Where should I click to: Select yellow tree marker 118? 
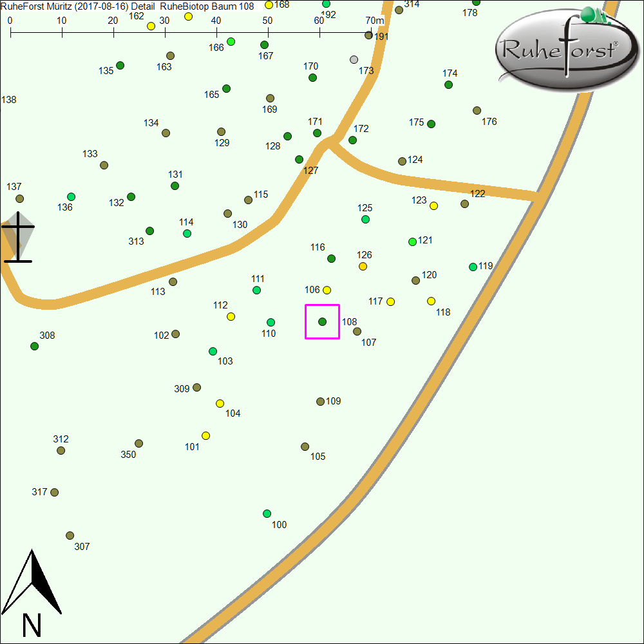point(431,301)
